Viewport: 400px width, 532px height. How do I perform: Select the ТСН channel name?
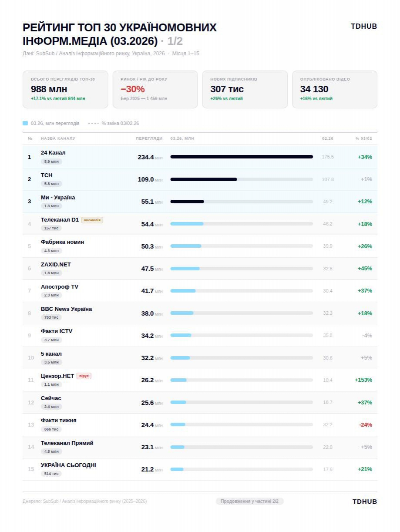[x=47, y=175]
